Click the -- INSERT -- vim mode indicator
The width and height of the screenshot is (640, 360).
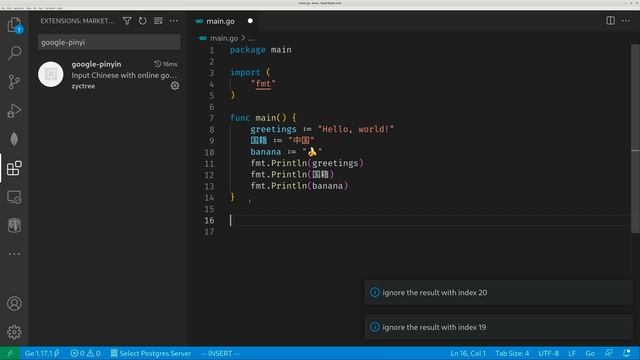(220, 353)
